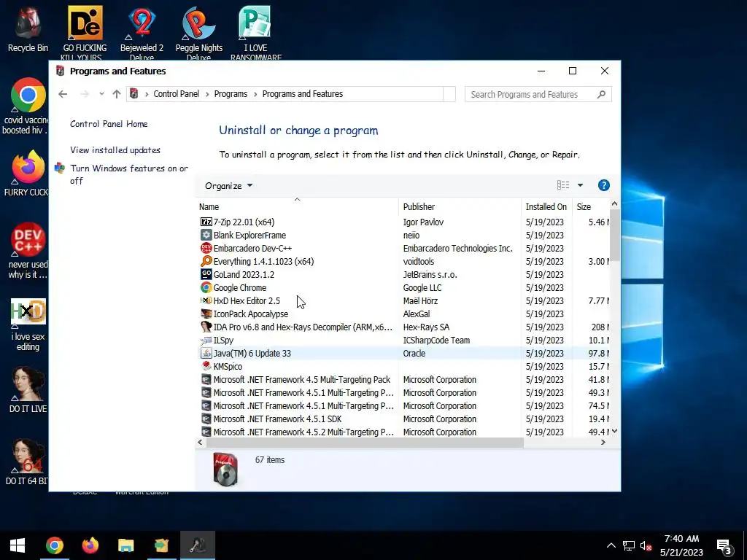Click the change view layout icon
Screen dimensions: 747x560
click(563, 185)
